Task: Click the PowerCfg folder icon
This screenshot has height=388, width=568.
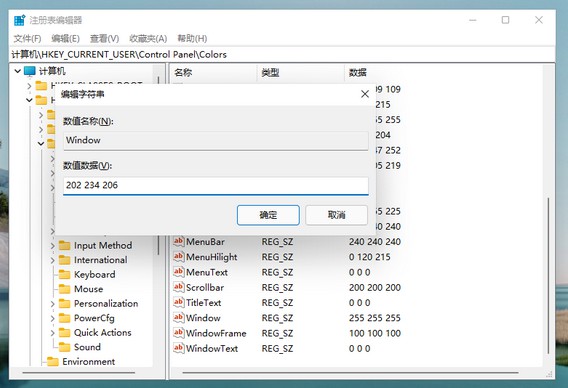Action: tap(64, 318)
